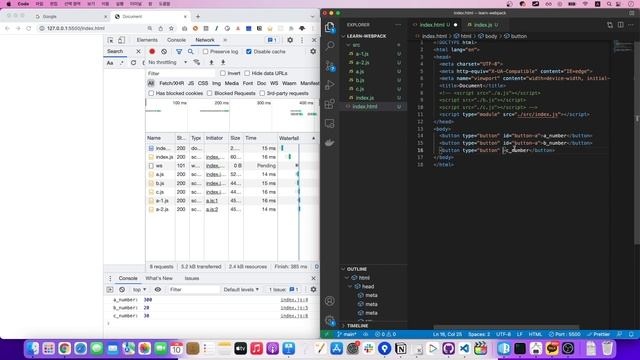The image size is (640, 360).
Task: Uncheck the Disable cache checkbox
Action: [249, 52]
